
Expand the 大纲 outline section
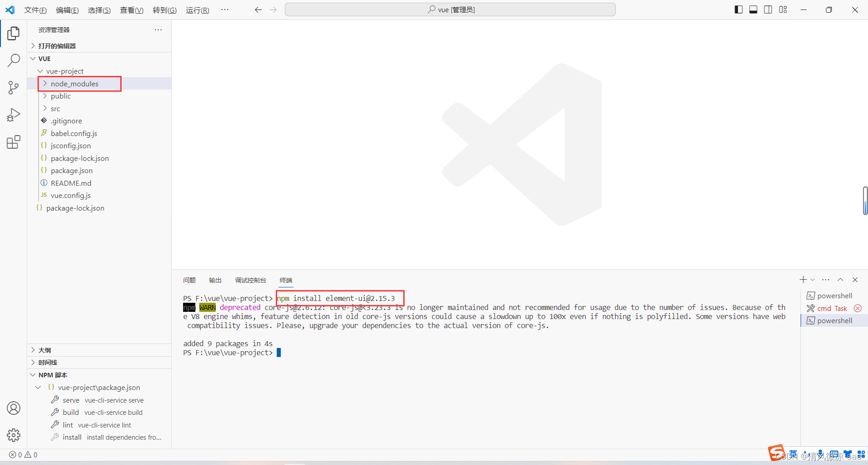99,350
